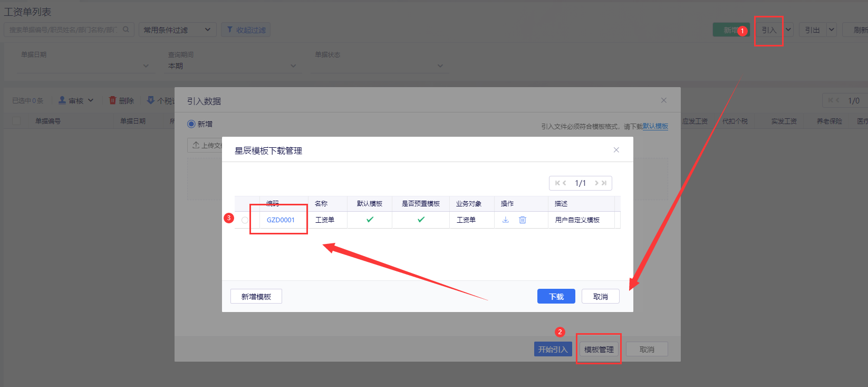The height and width of the screenshot is (387, 868).
Task: Click the 收起过滤 filter button
Action: pyautogui.click(x=246, y=30)
